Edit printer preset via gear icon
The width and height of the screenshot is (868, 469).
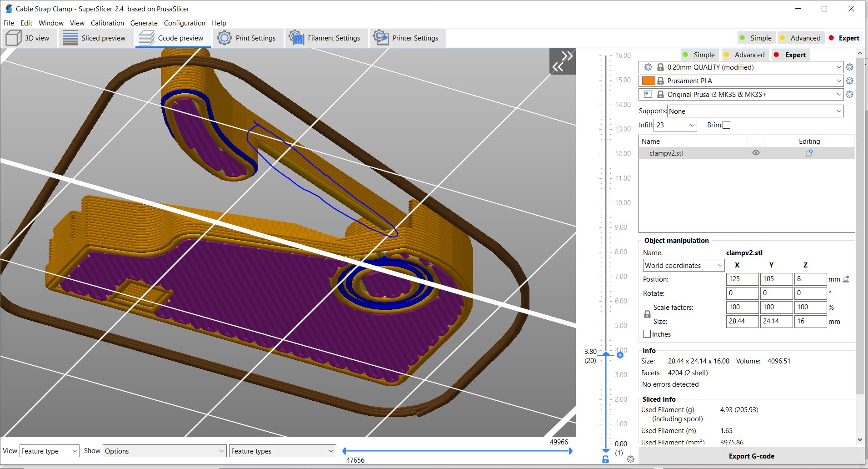(x=849, y=95)
